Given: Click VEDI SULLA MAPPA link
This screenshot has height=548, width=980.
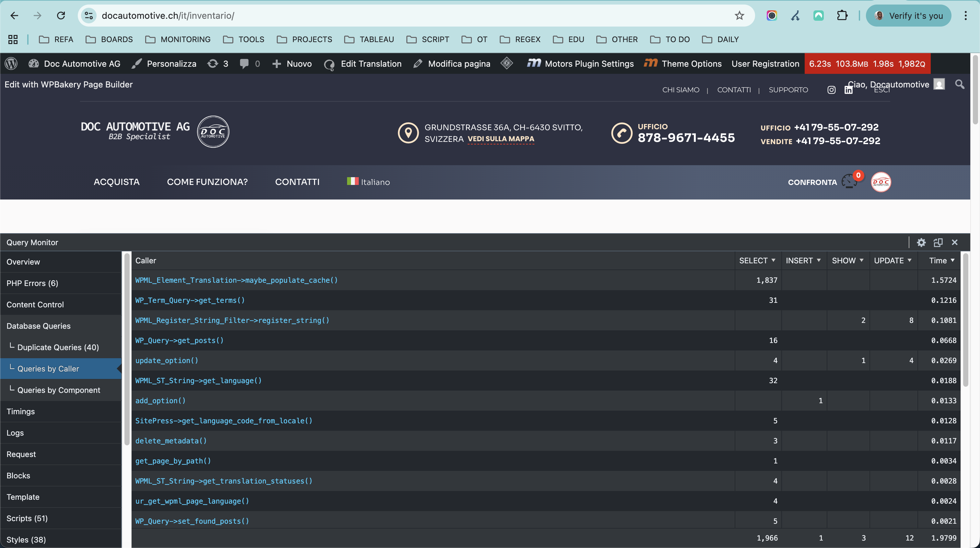Looking at the screenshot, I should coord(501,139).
